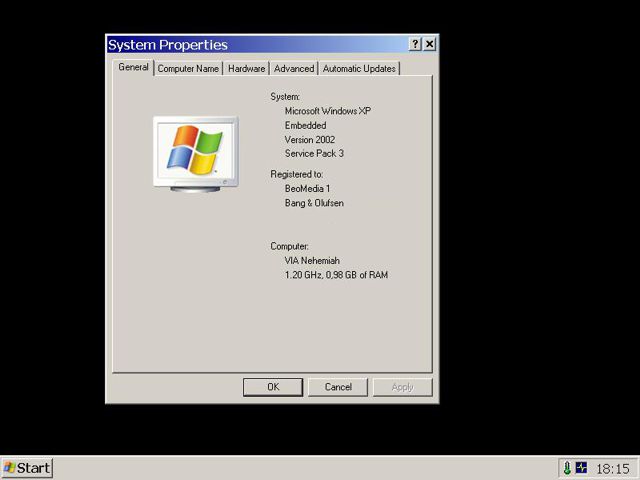Screen dimensions: 640x480
Task: Go to the Advanced tab
Action: point(294,69)
